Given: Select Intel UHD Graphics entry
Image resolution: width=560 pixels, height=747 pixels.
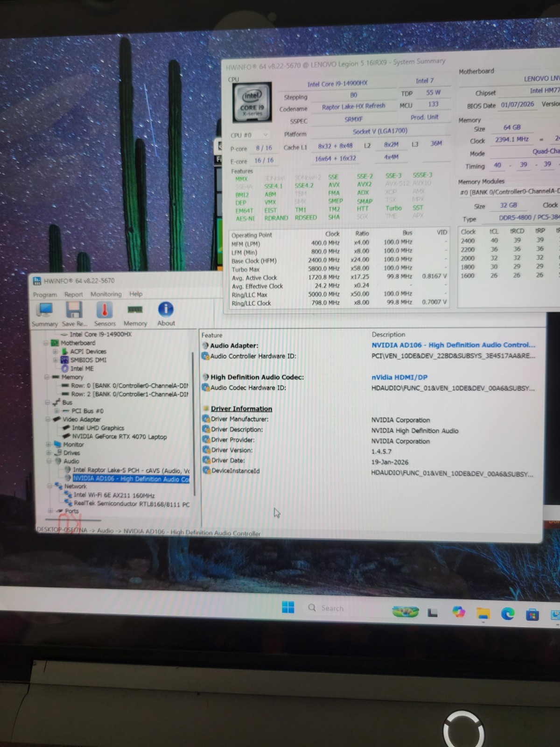Looking at the screenshot, I should [98, 428].
